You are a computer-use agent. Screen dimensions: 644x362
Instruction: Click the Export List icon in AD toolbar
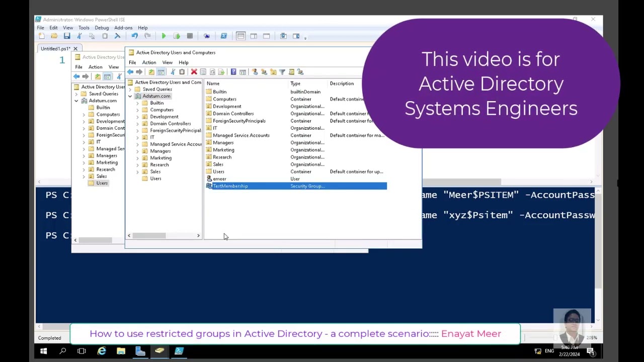(221, 72)
